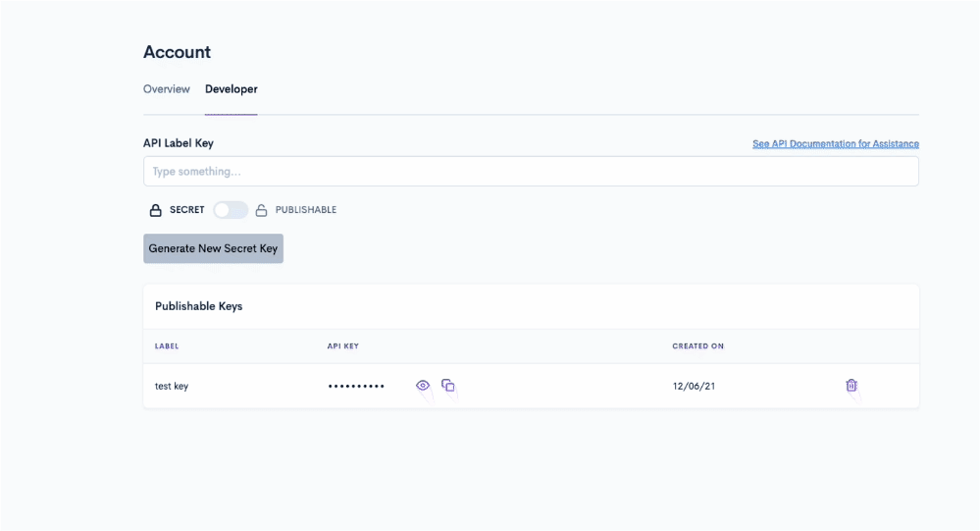Click the LABEL column header

167,346
